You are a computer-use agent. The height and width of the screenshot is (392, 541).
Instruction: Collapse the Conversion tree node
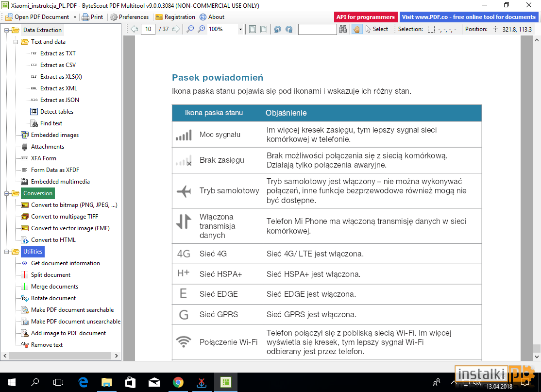click(6, 194)
